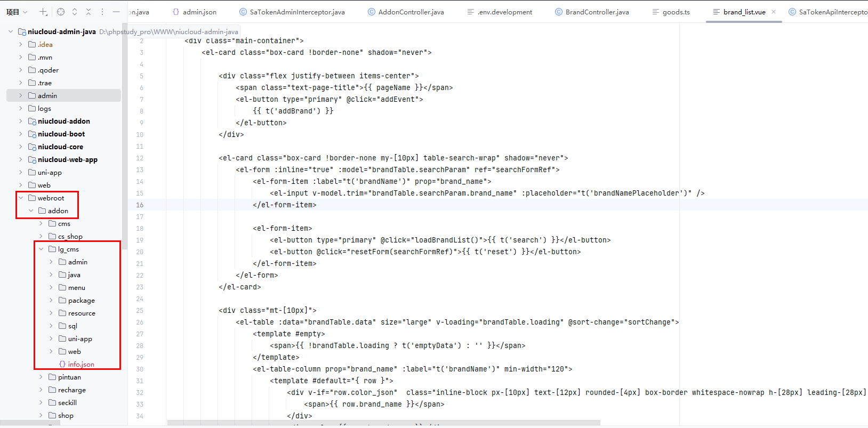Screen dimensions: 868x428
Task: Click the collapse all icon in project panel
Action: tap(89, 12)
